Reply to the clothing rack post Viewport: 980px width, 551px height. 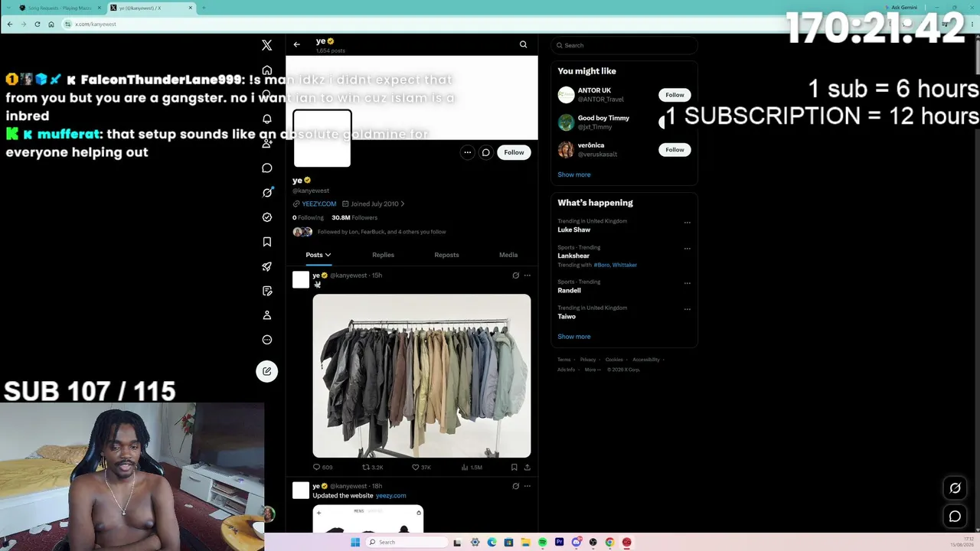pyautogui.click(x=322, y=467)
